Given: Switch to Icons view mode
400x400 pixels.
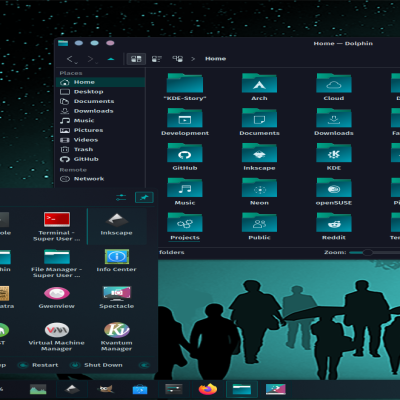Looking at the screenshot, I should click(136, 59).
